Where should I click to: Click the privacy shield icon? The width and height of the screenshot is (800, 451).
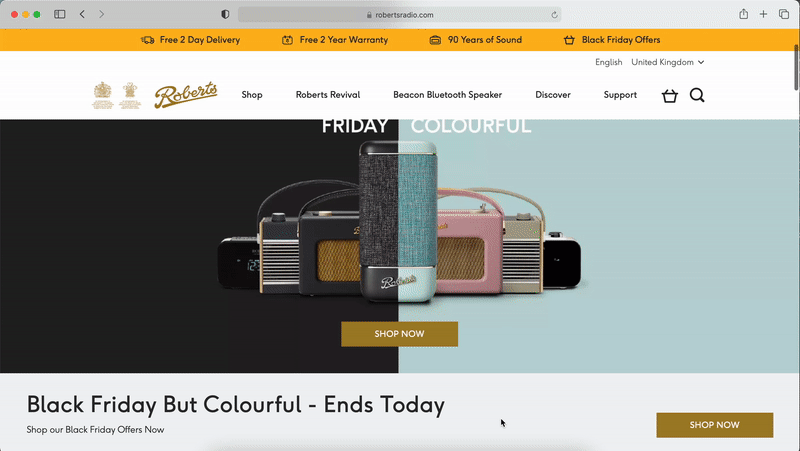225,14
